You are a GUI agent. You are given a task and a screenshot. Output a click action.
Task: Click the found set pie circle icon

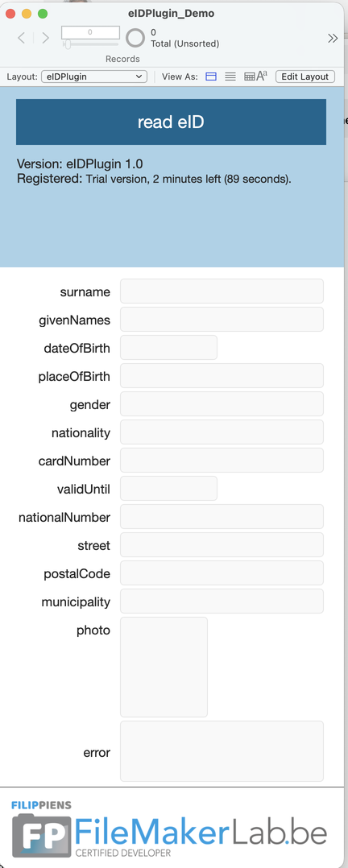click(x=135, y=38)
